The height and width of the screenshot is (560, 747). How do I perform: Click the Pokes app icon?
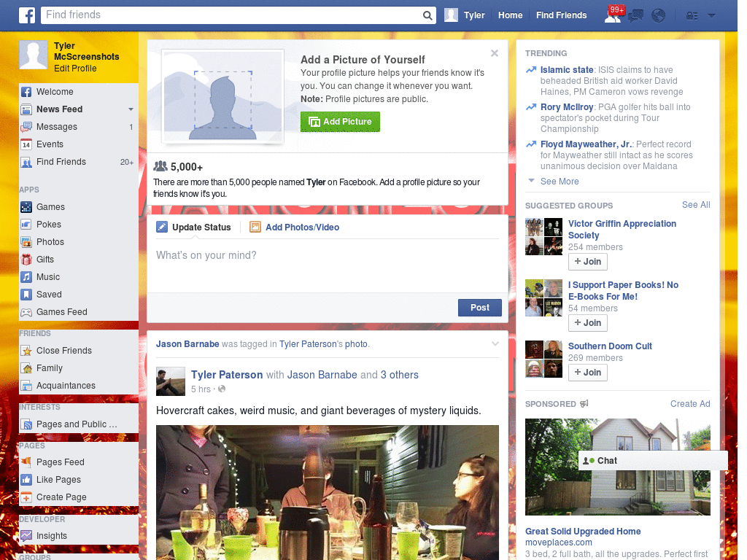point(26,225)
